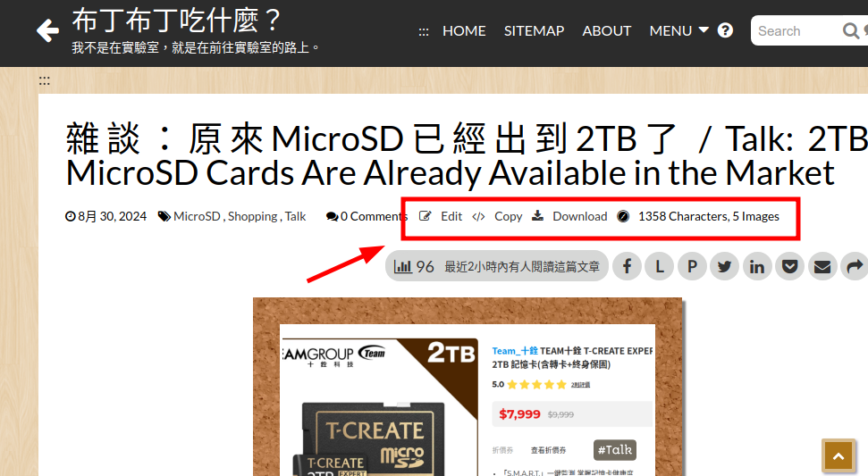
Task: Click the scroll-to-top arrow button
Action: pyautogui.click(x=839, y=456)
